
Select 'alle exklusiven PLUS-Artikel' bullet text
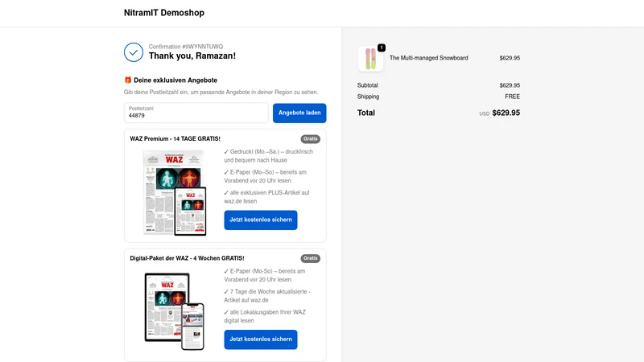266,197
